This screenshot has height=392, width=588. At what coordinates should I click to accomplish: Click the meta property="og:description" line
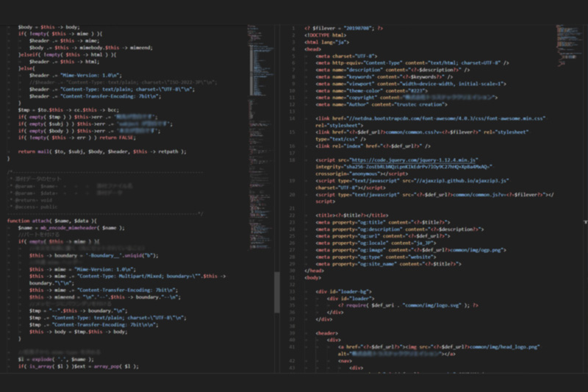399,229
